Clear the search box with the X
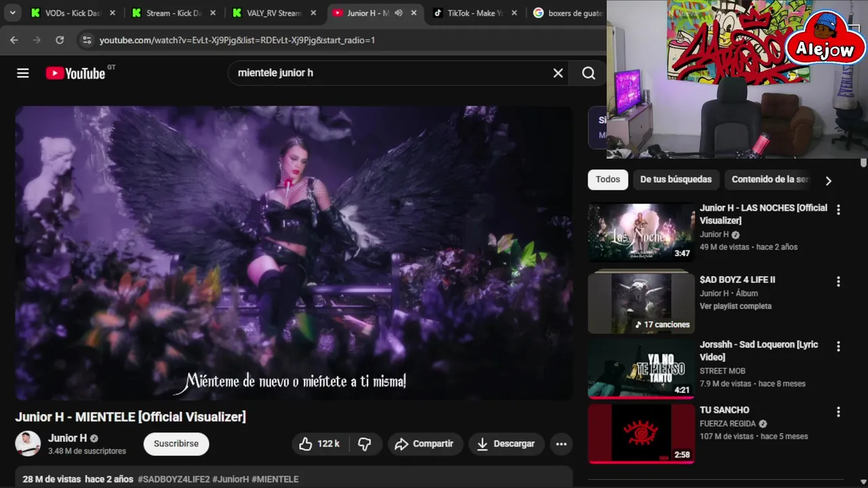Viewport: 868px width, 488px height. tap(558, 73)
